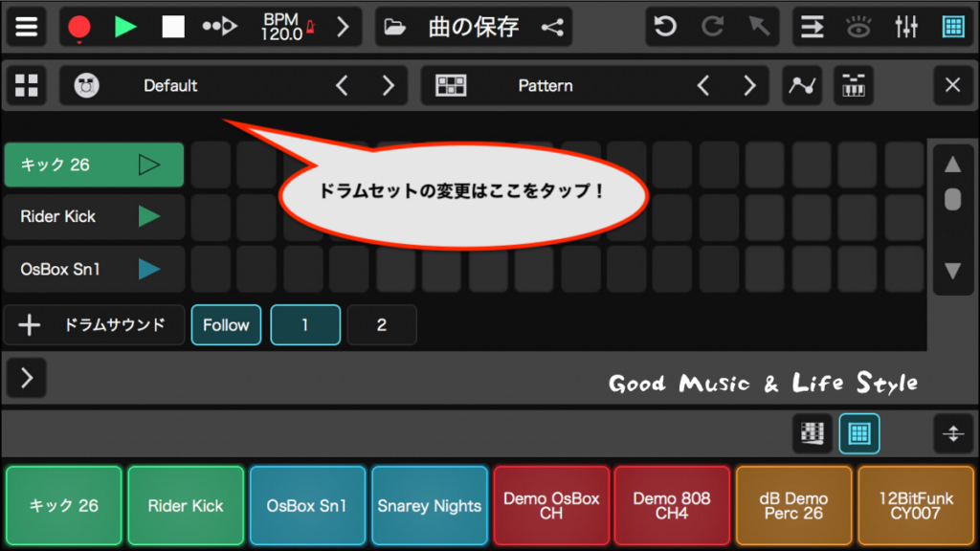The image size is (980, 551).
Task: Tap the BPM 120.0 tempo display
Action: pos(281,27)
